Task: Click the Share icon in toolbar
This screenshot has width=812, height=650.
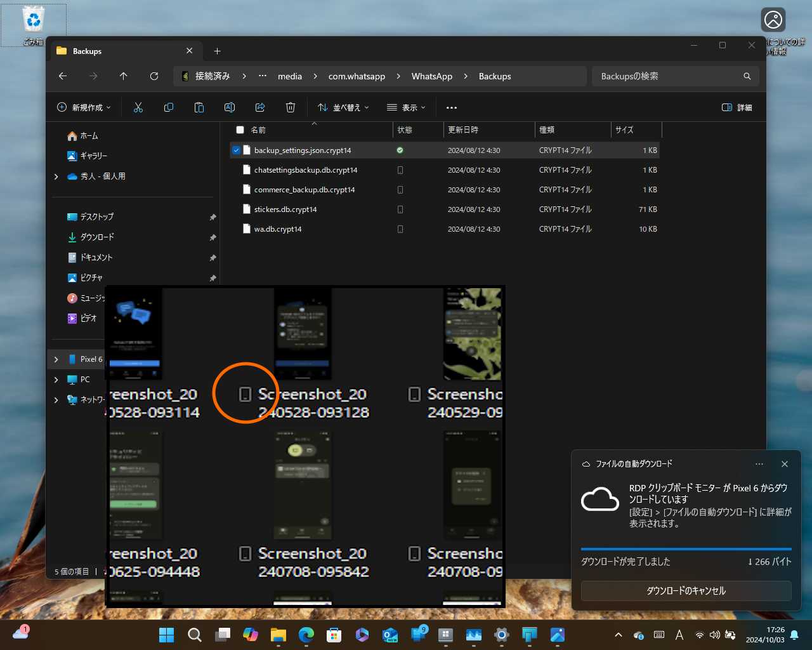Action: 260,107
